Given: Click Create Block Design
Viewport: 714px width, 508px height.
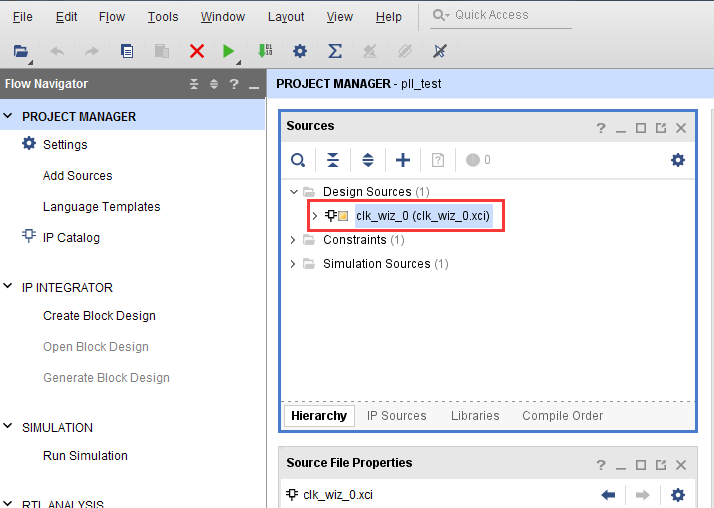Looking at the screenshot, I should tap(99, 316).
